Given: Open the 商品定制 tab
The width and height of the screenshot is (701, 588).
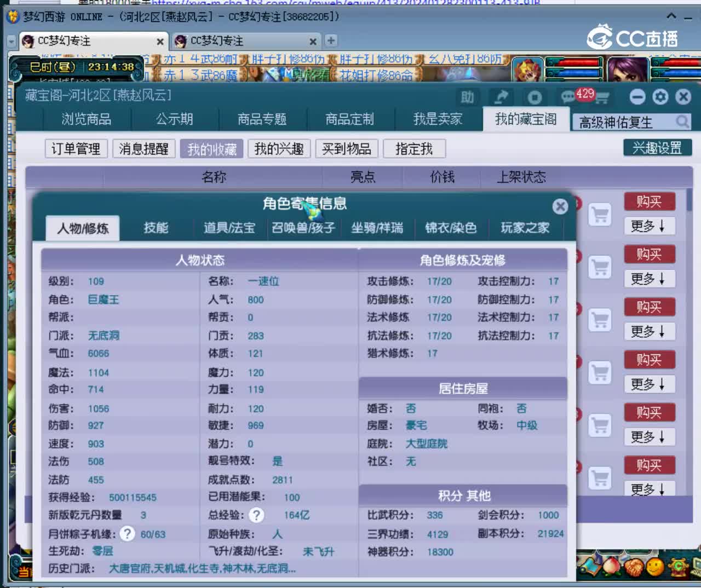Looking at the screenshot, I should click(350, 119).
